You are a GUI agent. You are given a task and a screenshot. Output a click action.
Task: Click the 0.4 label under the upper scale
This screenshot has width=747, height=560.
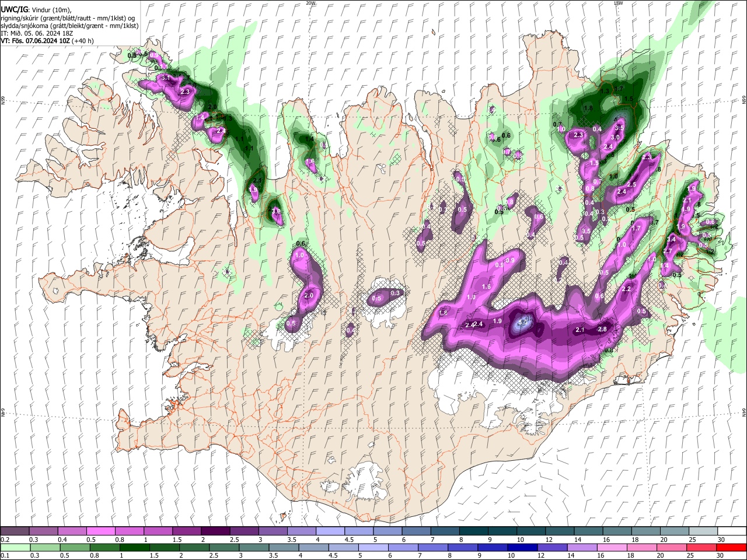(62, 540)
